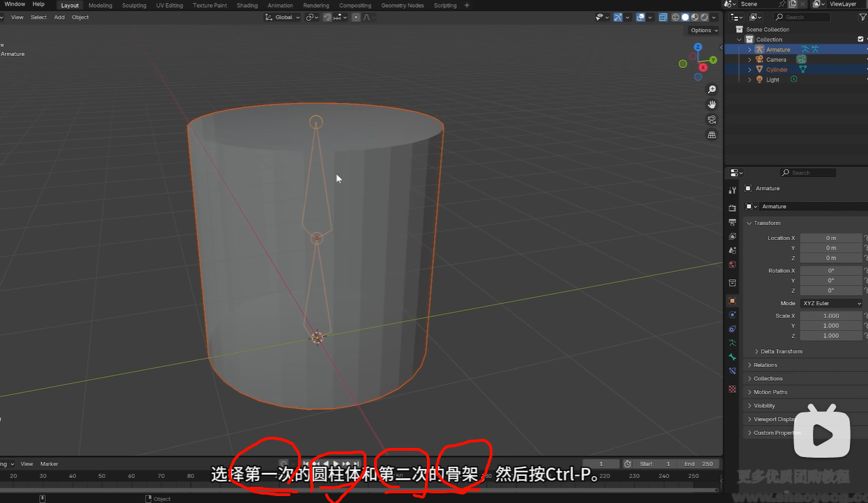
Task: Click the green Y axis gizmo ball
Action: pos(713,60)
